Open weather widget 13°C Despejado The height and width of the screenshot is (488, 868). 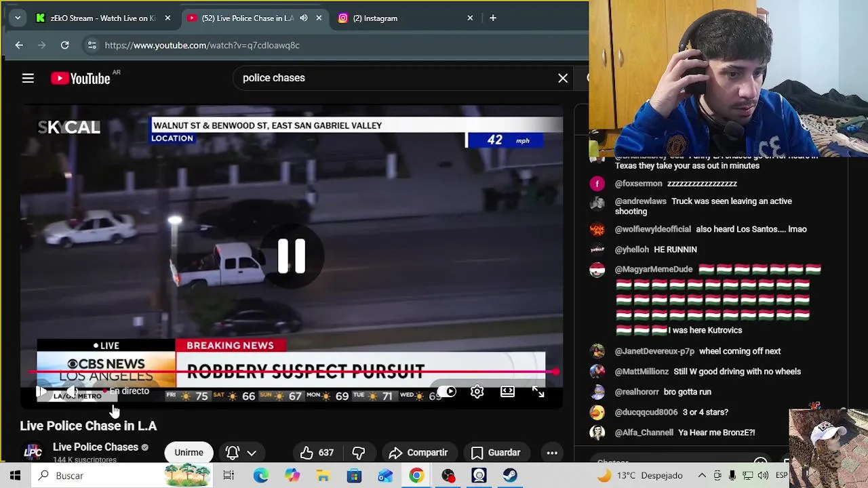pos(639,476)
